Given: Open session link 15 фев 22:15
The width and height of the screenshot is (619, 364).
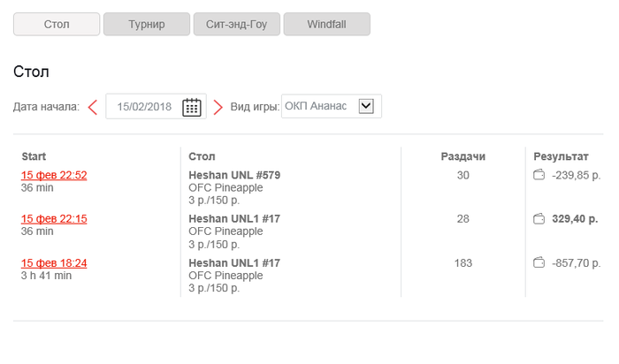Looking at the screenshot, I should pyautogui.click(x=54, y=218).
